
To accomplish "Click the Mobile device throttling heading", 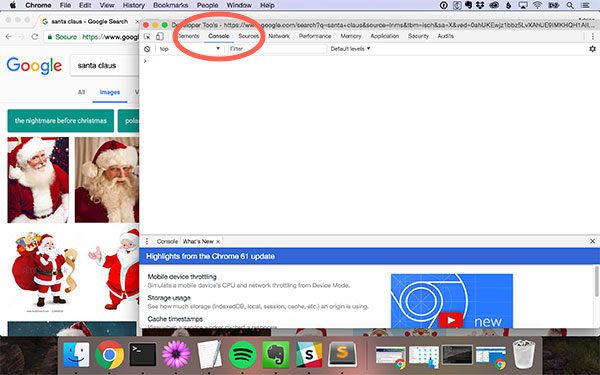I will tap(182, 276).
